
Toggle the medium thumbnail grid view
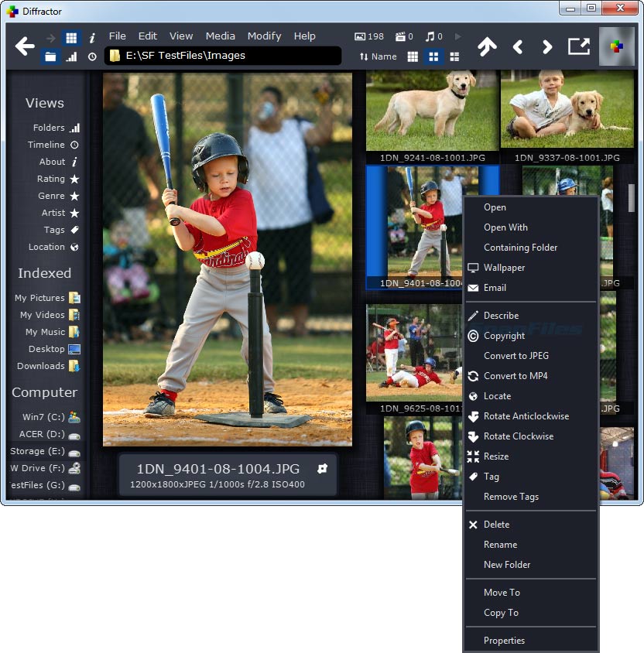pyautogui.click(x=433, y=56)
